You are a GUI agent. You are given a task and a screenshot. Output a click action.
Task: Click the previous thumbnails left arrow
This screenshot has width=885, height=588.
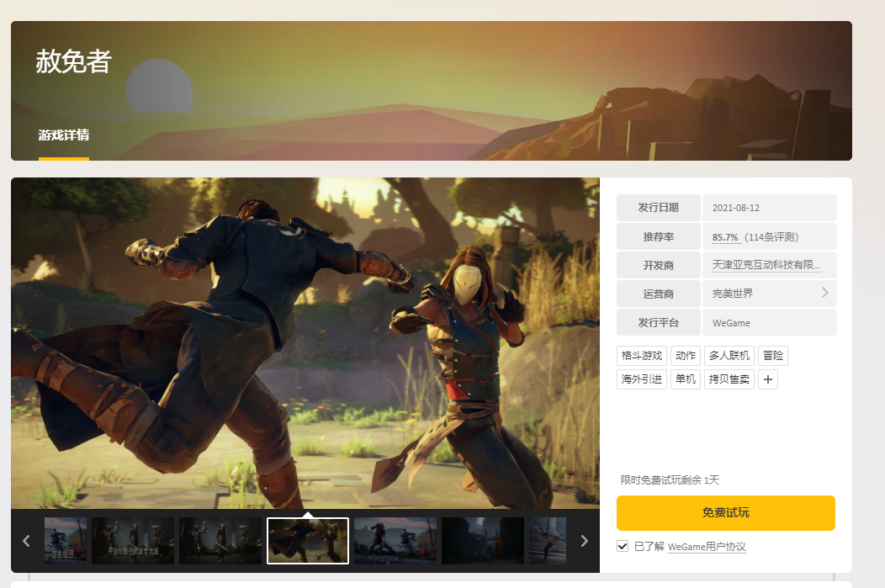26,541
